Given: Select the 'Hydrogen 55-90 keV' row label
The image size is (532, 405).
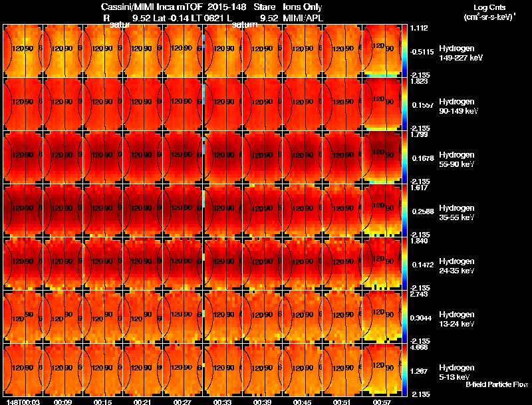Looking at the screenshot, I should (457, 160).
